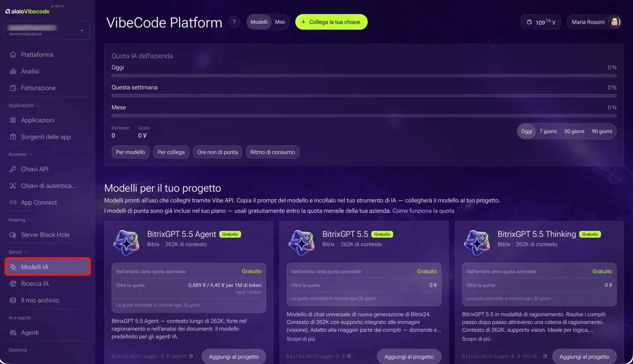
Task: Click the grid icon for Applicazioni page
Action: (13, 120)
